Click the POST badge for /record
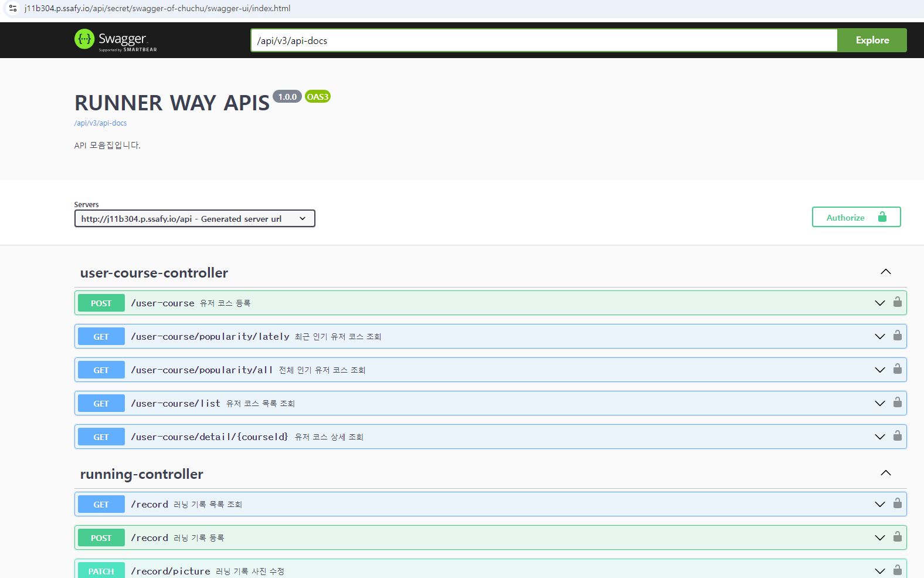Viewport: 924px width, 578px height. [101, 538]
